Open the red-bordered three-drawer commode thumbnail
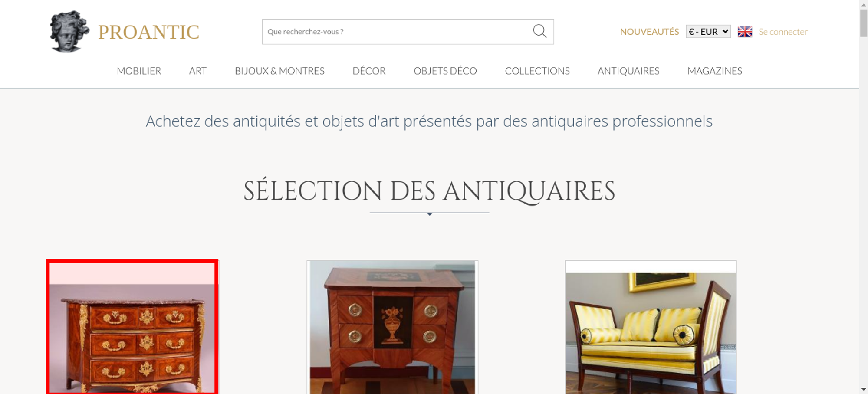This screenshot has width=868, height=394. (x=132, y=327)
